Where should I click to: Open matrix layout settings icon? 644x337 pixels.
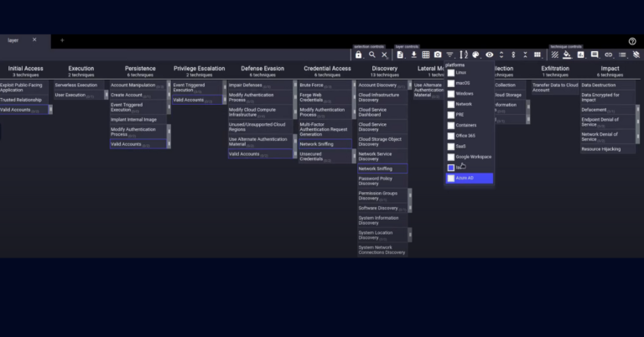(538, 54)
